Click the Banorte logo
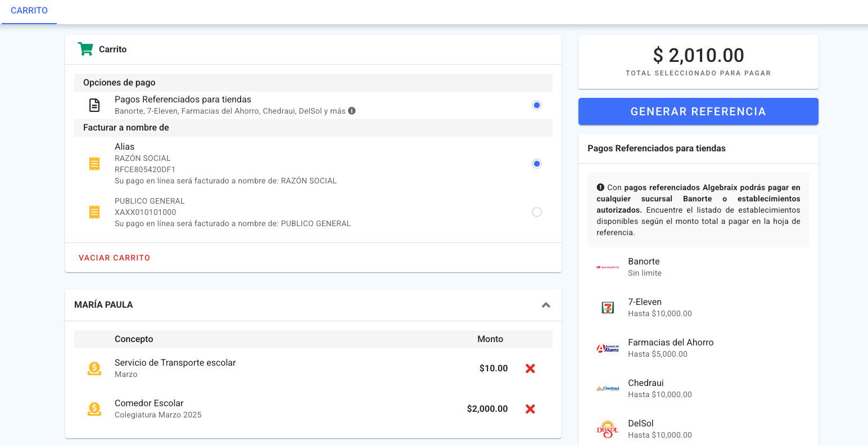Image resolution: width=868 pixels, height=445 pixels. click(x=608, y=267)
